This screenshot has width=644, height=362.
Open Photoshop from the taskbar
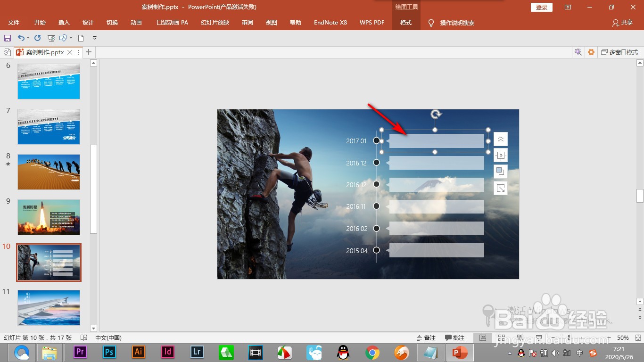click(x=109, y=352)
